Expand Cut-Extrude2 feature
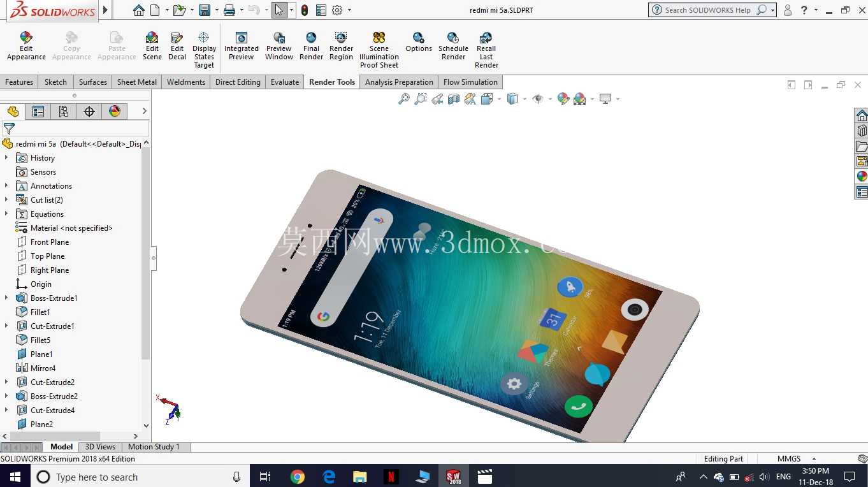 (x=6, y=382)
